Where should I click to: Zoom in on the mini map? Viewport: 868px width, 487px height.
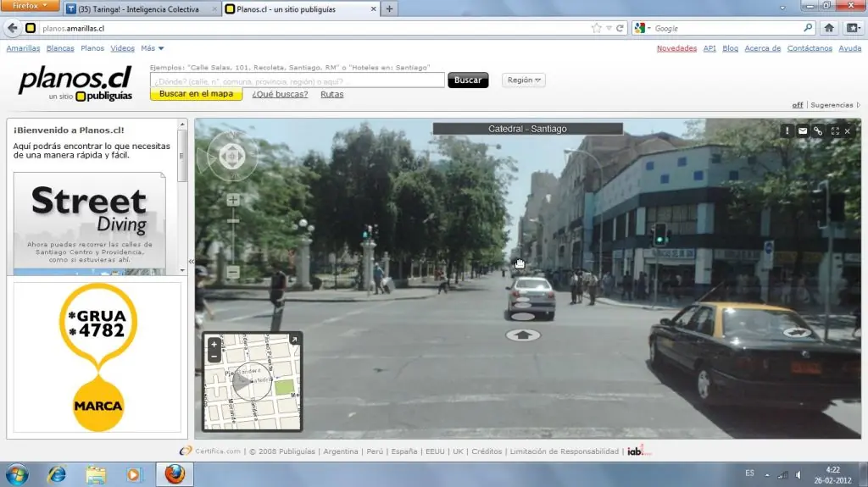(x=214, y=344)
